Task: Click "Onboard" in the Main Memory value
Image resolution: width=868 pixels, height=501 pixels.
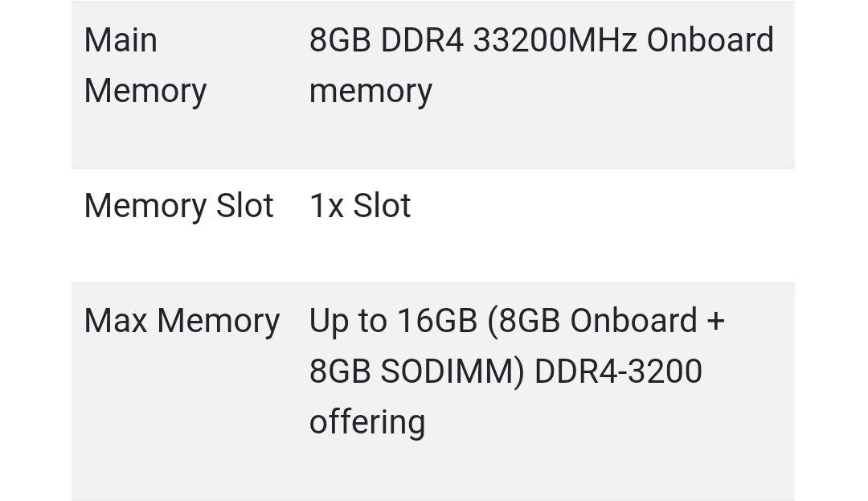Action: coord(710,40)
